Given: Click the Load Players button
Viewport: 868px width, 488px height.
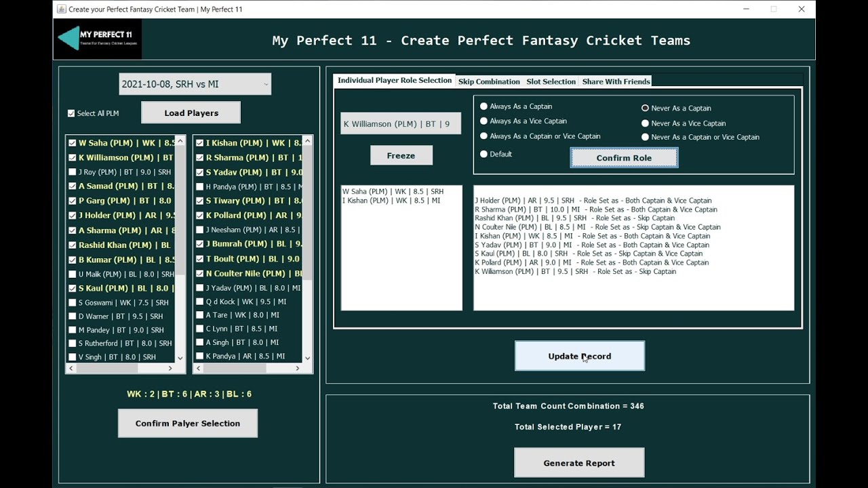Looking at the screenshot, I should [191, 113].
